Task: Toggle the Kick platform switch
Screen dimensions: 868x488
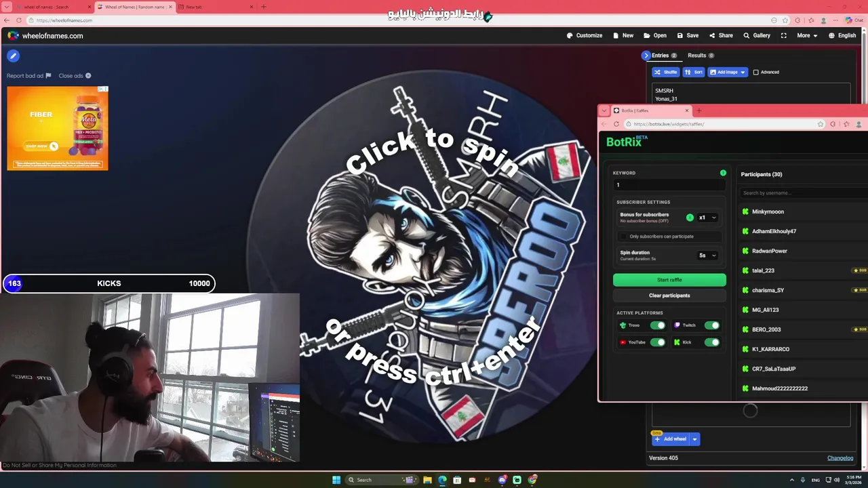Action: (x=711, y=342)
